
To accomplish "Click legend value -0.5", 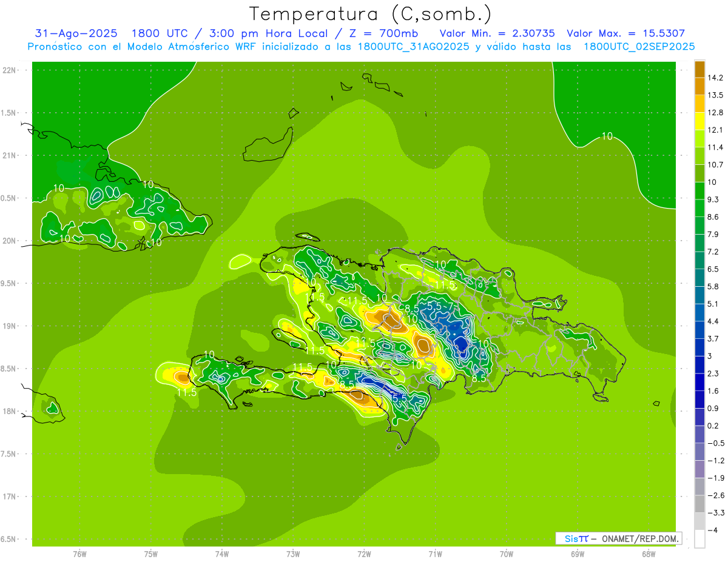I will click(715, 443).
